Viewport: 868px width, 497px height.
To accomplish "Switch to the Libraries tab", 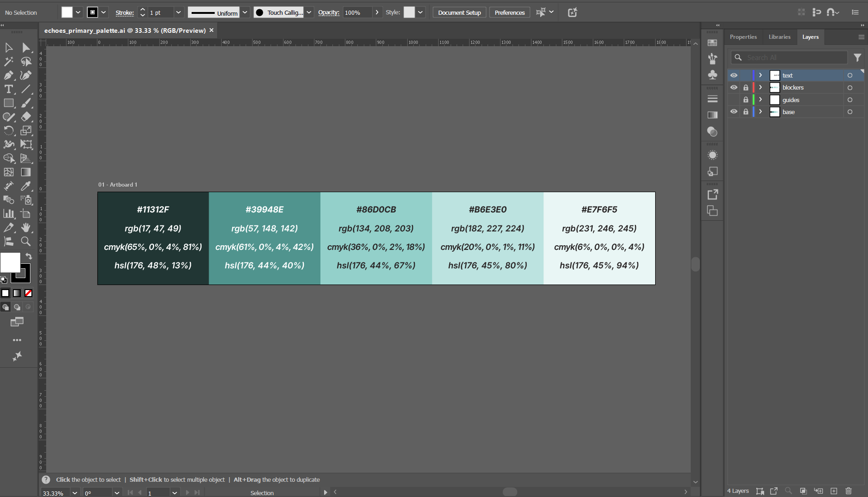I will pos(779,37).
